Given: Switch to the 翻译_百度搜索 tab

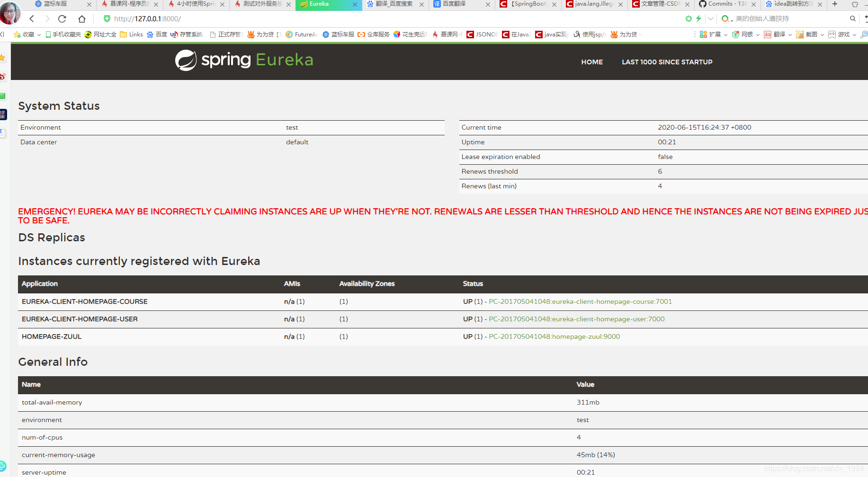Looking at the screenshot, I should pos(390,4).
